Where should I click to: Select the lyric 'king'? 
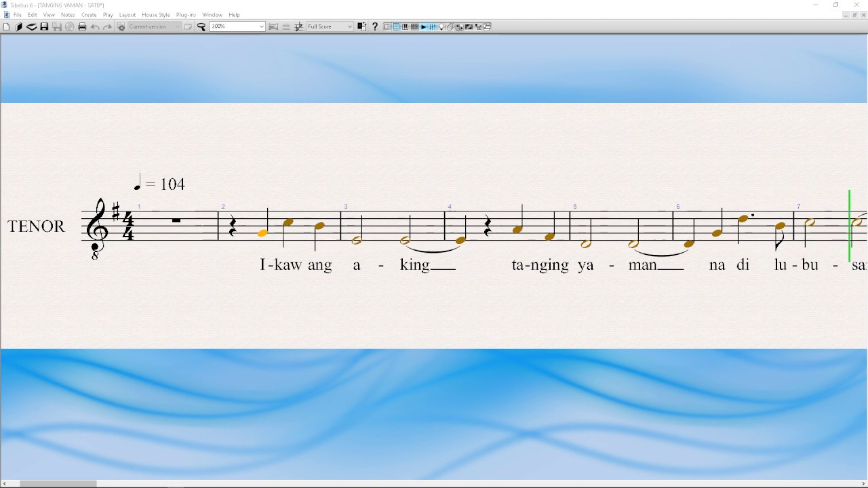415,266
